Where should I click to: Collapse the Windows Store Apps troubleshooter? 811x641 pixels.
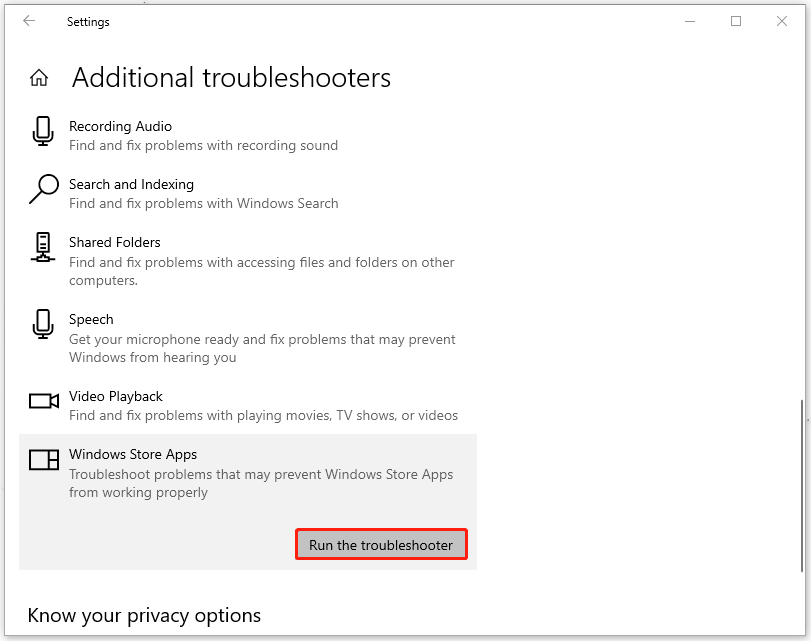133,454
